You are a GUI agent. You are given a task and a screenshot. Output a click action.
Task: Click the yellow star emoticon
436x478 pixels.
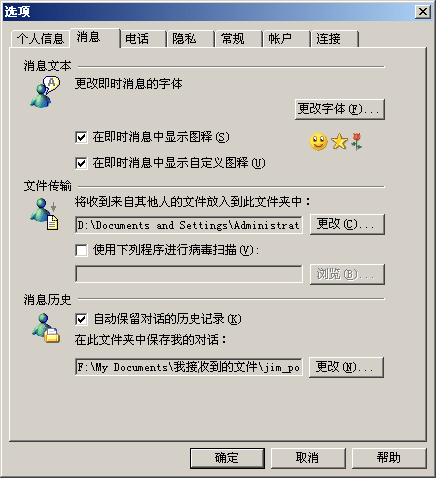(339, 142)
